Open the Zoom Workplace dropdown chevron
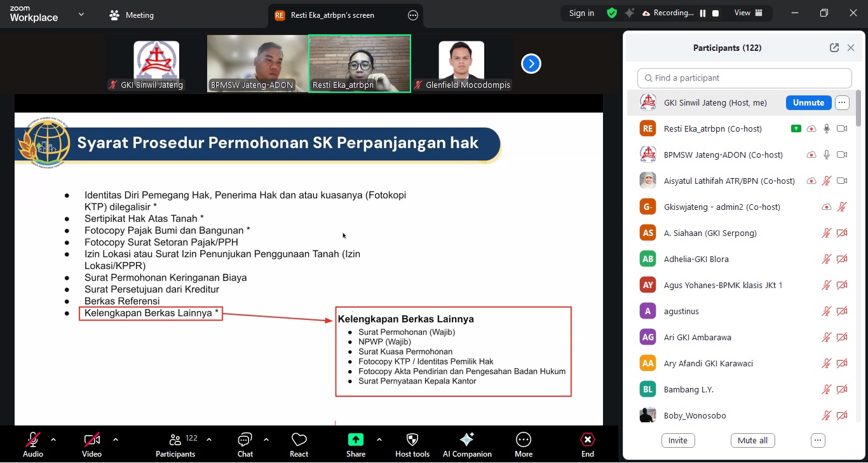Screen dimensions: 868x463 [x=81, y=14]
